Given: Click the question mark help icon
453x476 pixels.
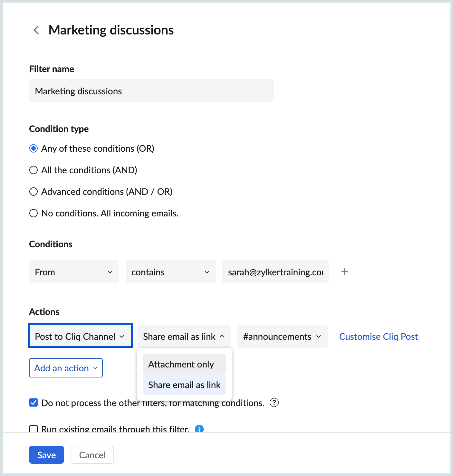Looking at the screenshot, I should [274, 403].
